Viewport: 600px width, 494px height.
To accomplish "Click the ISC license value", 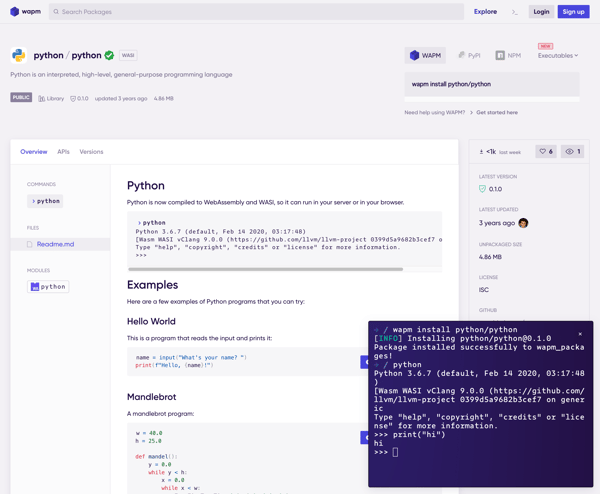I will pos(484,290).
